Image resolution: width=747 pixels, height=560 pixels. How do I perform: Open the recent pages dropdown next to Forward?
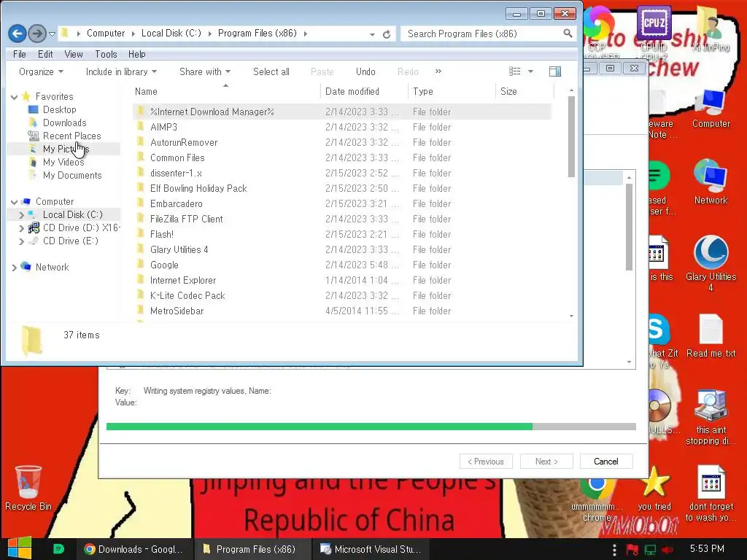52,34
